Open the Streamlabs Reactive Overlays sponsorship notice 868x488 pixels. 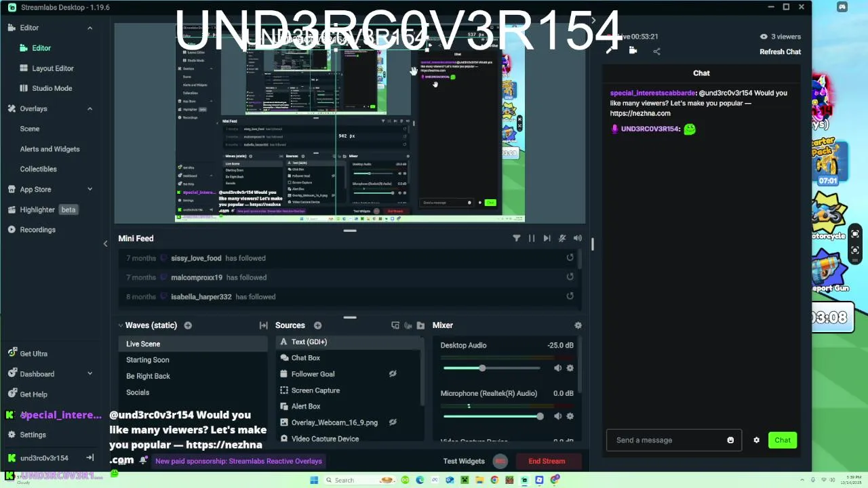tap(239, 461)
